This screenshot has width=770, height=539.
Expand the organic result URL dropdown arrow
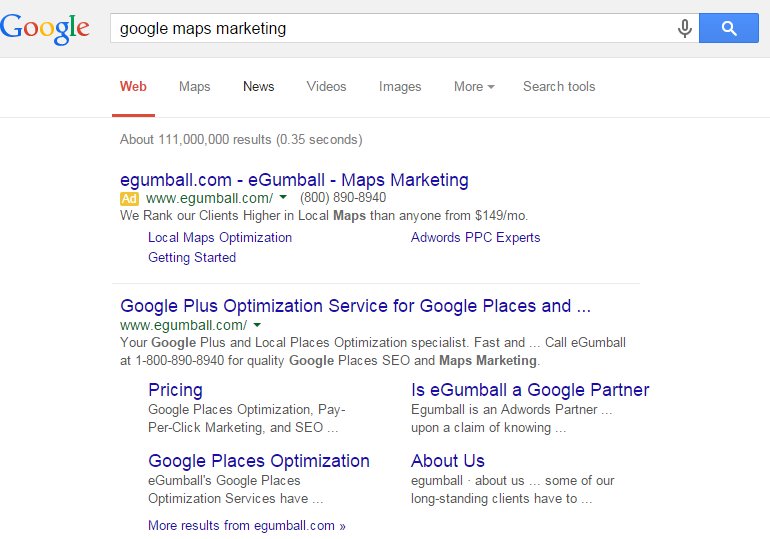[x=257, y=325]
